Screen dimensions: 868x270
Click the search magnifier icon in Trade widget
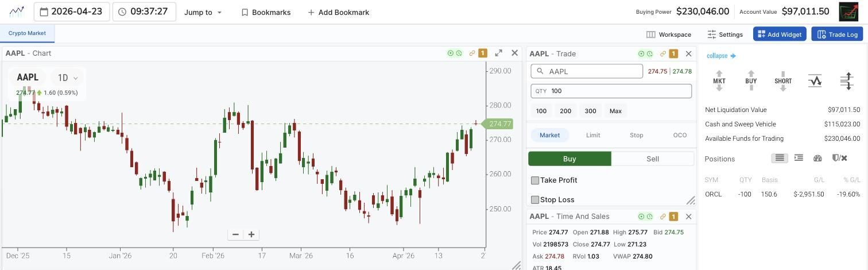pos(540,71)
